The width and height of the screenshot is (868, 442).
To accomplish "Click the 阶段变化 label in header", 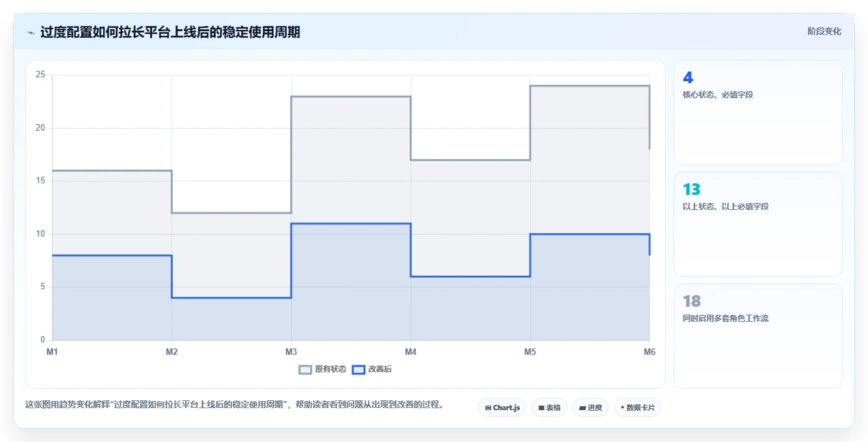I will coord(824,31).
